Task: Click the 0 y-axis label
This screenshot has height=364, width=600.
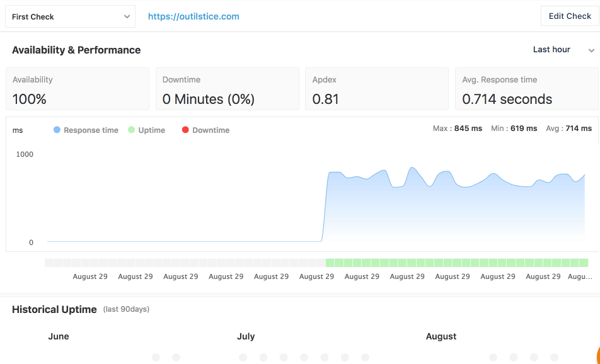Action: click(x=31, y=242)
